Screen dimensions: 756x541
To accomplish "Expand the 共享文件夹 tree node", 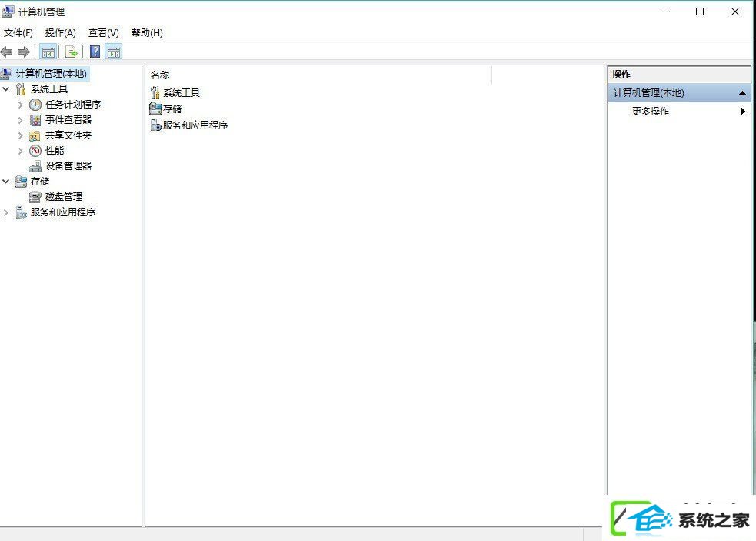I will click(20, 135).
